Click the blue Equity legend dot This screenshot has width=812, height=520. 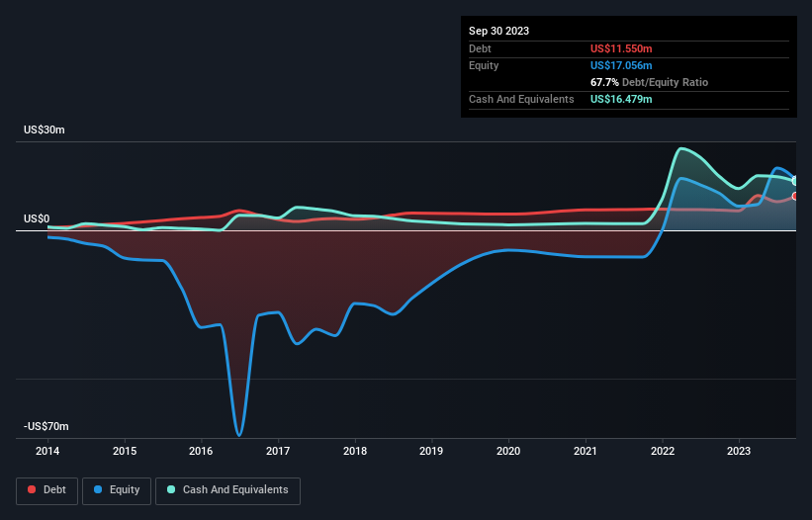pos(98,489)
